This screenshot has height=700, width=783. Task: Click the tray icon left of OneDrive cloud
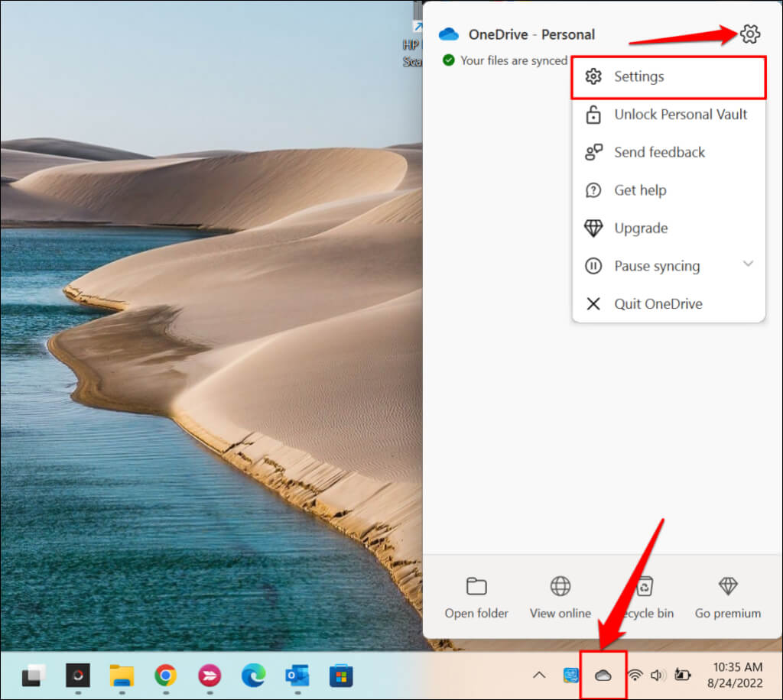pyautogui.click(x=570, y=675)
